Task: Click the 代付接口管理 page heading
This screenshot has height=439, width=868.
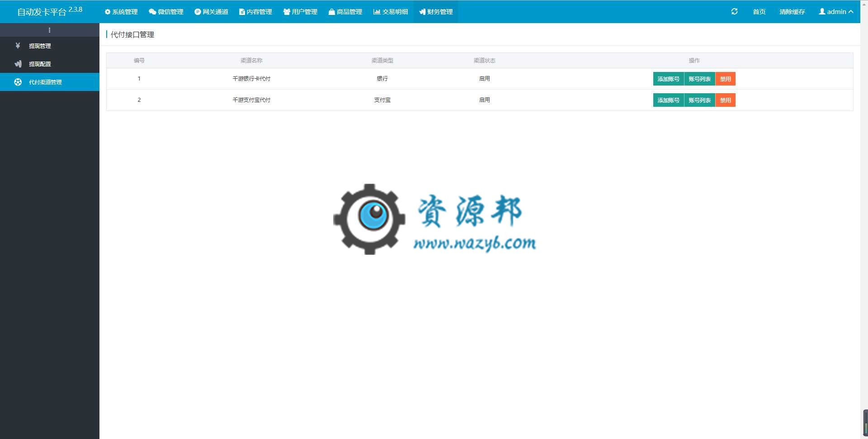Action: tap(132, 34)
